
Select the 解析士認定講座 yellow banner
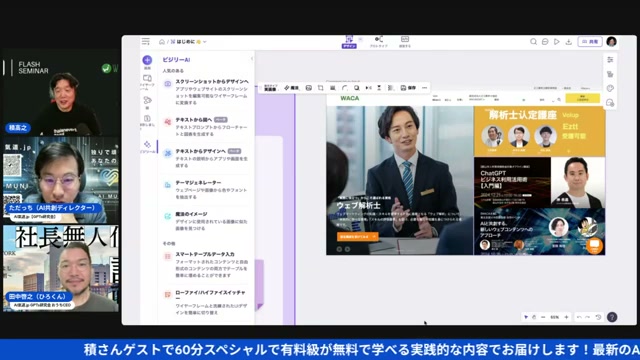540,131
